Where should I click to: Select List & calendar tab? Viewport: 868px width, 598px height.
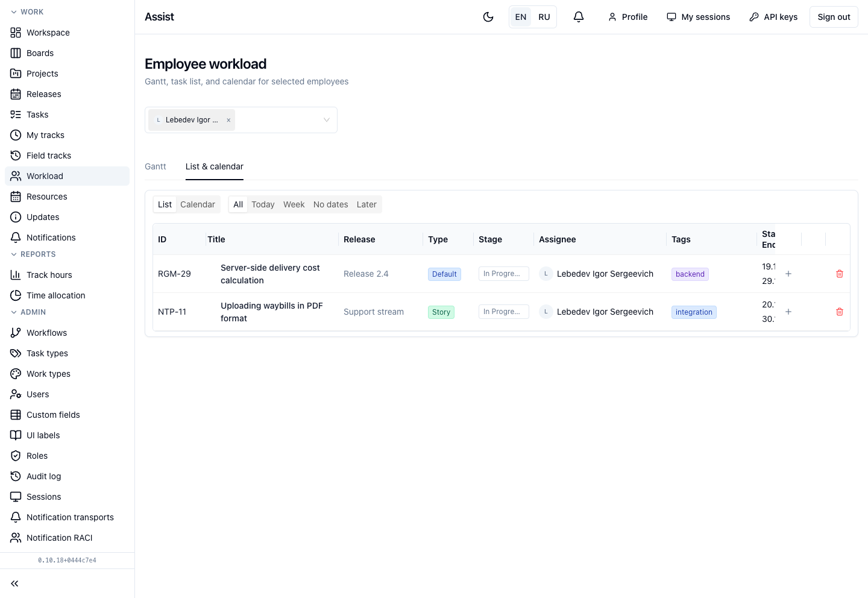215,166
